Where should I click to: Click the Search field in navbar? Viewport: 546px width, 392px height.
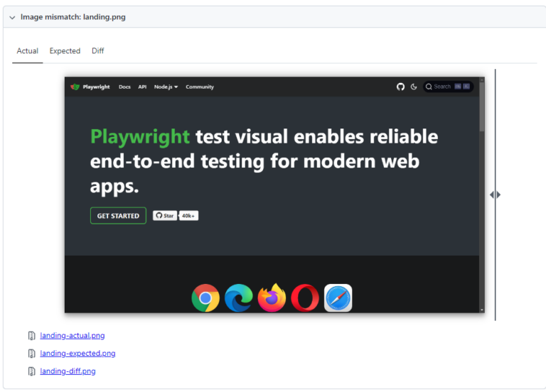coord(448,87)
